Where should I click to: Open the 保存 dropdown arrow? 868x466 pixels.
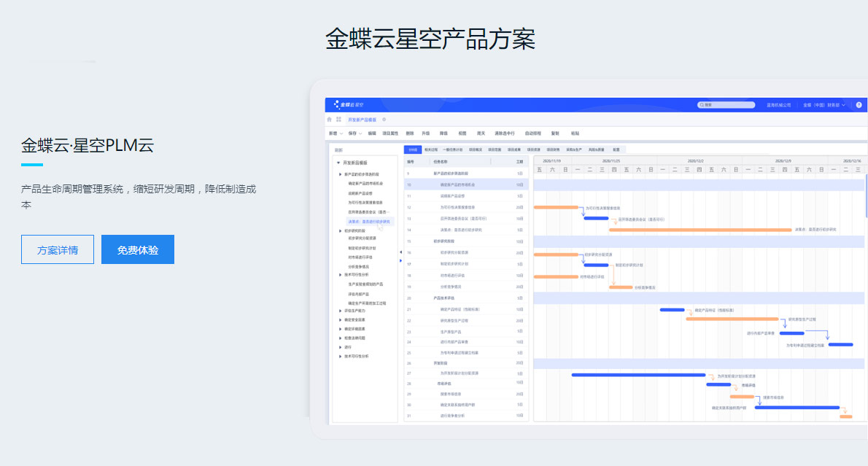pyautogui.click(x=360, y=133)
